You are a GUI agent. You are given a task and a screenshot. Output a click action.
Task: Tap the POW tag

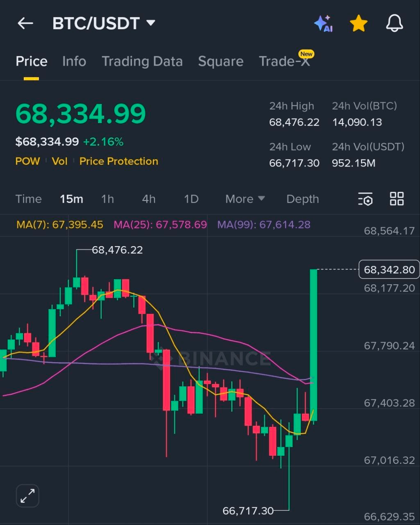(x=27, y=161)
